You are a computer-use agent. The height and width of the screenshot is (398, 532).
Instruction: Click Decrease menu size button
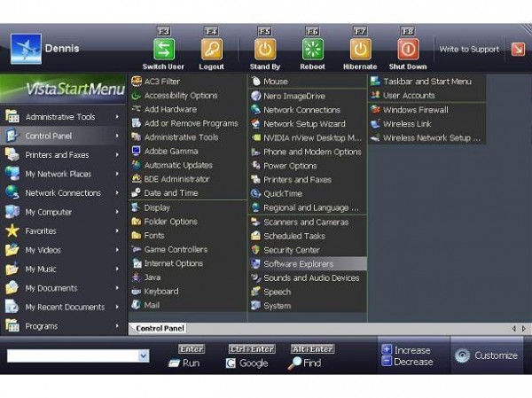click(x=407, y=362)
